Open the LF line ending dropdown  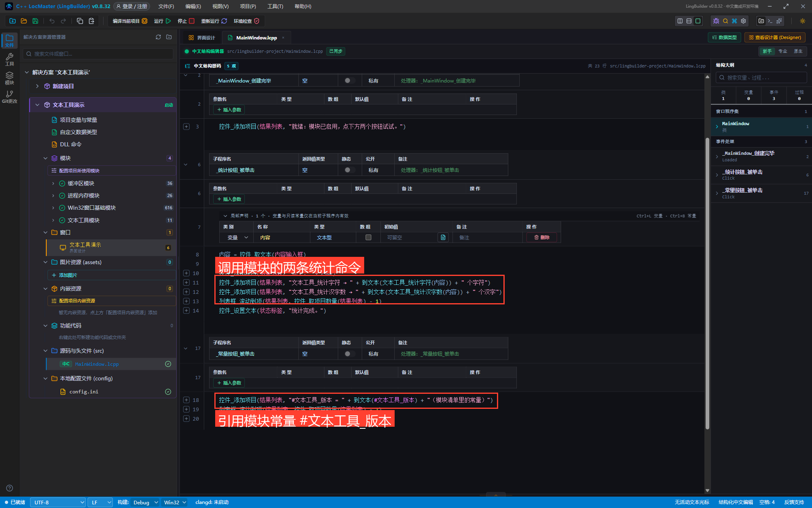[x=101, y=502]
